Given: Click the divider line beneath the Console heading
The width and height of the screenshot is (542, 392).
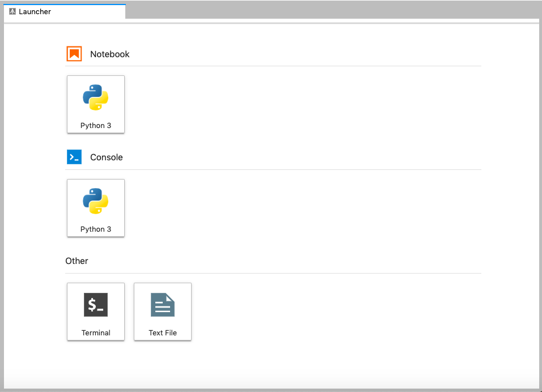Looking at the screenshot, I should tap(273, 169).
